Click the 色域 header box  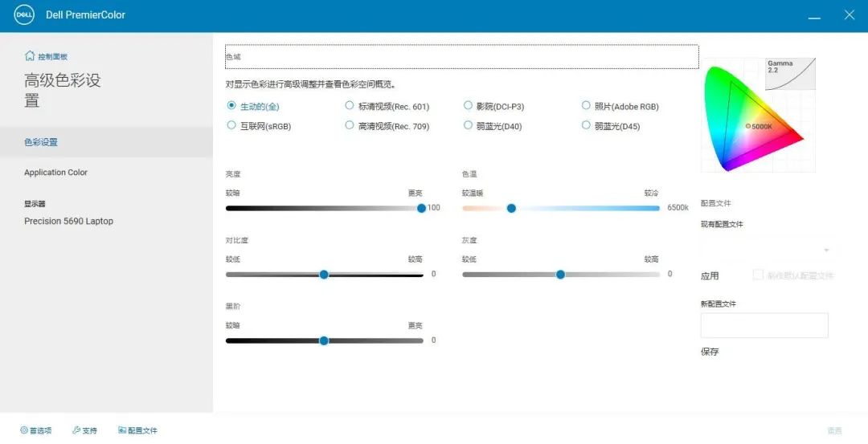(x=461, y=56)
